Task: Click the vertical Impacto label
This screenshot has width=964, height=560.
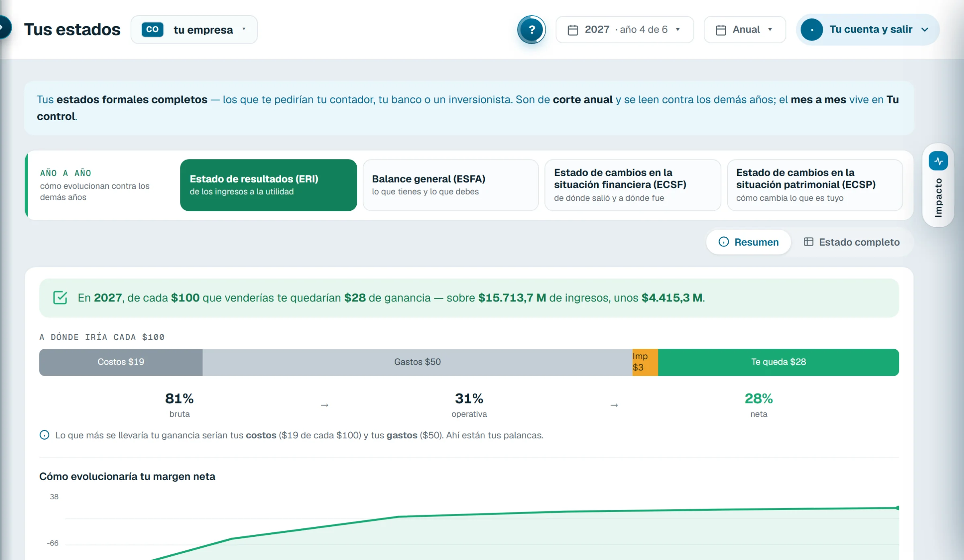Action: pyautogui.click(x=938, y=198)
